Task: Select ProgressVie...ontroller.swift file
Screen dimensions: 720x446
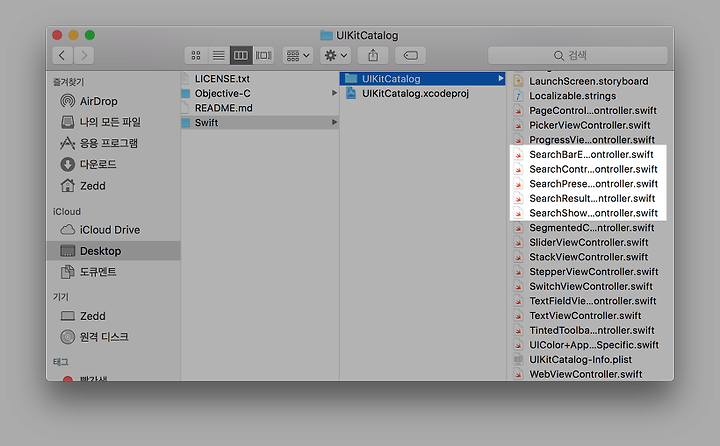Action: click(590, 140)
